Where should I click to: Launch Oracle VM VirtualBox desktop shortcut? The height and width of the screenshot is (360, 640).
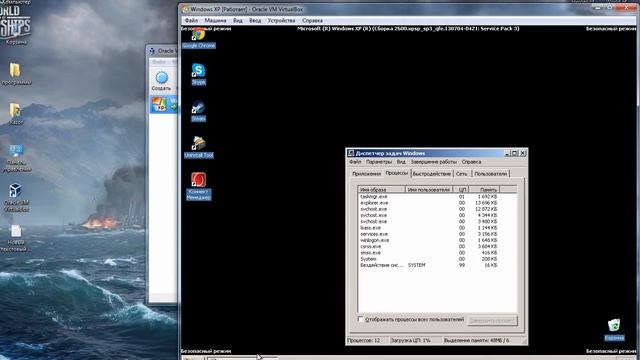[16, 197]
